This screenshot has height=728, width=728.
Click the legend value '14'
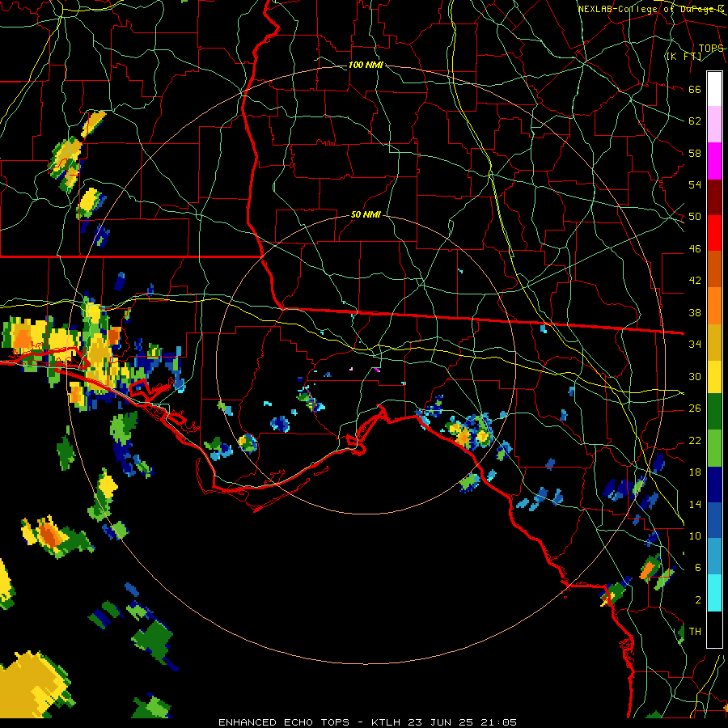click(x=695, y=504)
